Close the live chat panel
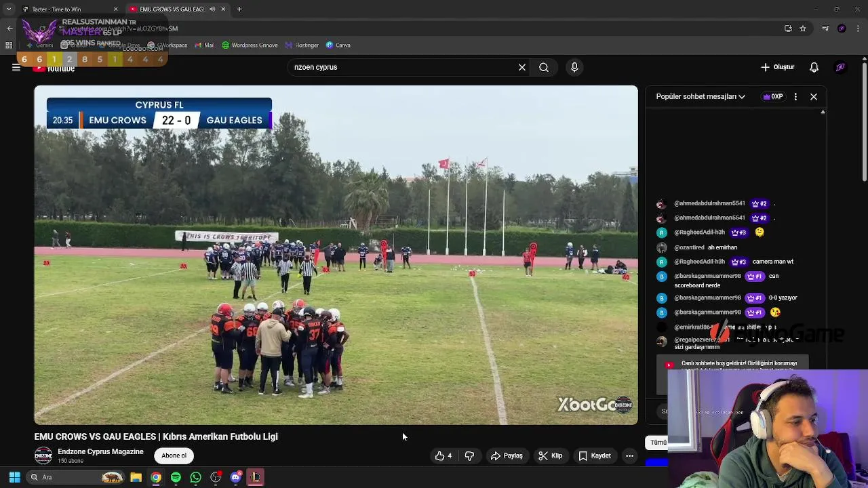 click(814, 97)
